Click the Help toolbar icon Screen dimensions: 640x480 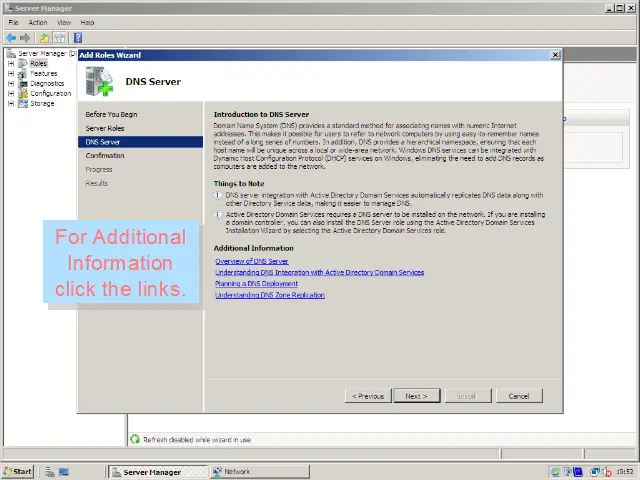coord(78,38)
